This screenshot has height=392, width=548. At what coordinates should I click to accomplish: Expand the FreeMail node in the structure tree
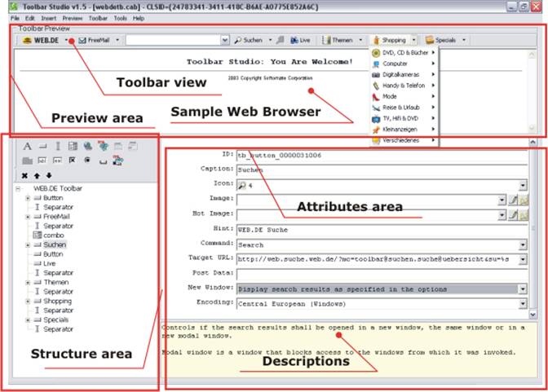click(x=28, y=217)
